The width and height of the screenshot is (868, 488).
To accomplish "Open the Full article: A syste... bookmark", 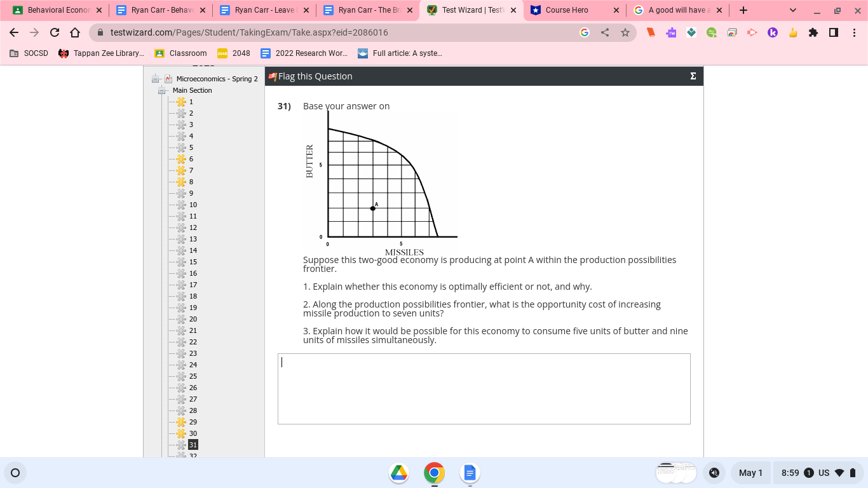I will [x=400, y=53].
